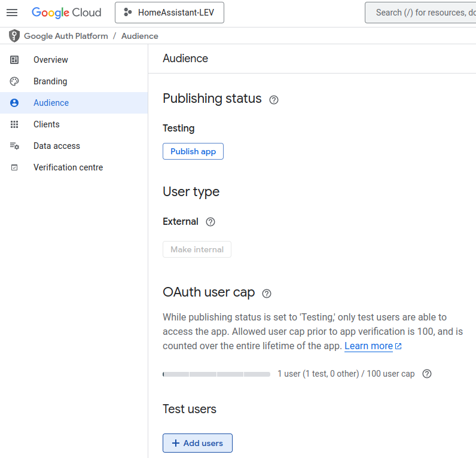476x458 pixels.
Task: Show help for External user type
Action: pyautogui.click(x=210, y=222)
